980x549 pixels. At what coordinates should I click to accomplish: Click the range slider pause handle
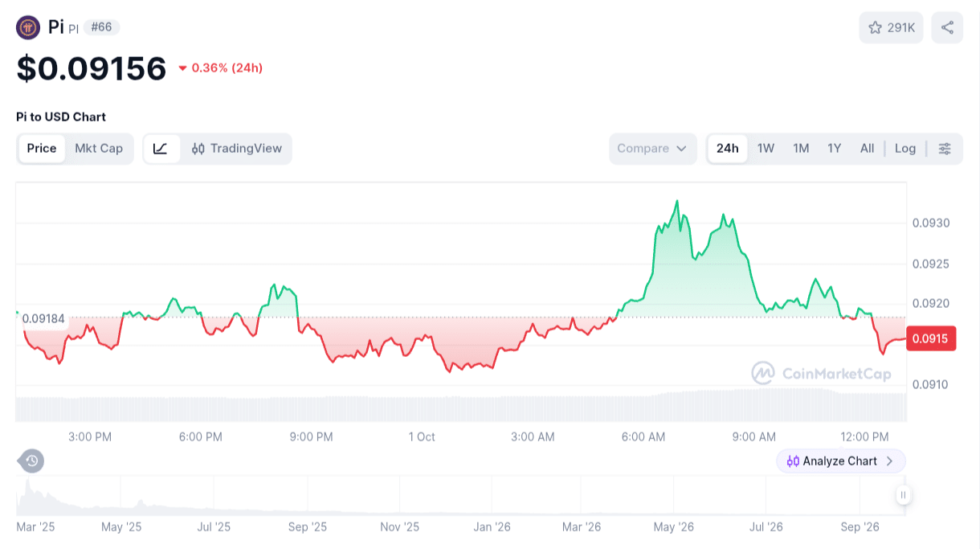click(904, 495)
